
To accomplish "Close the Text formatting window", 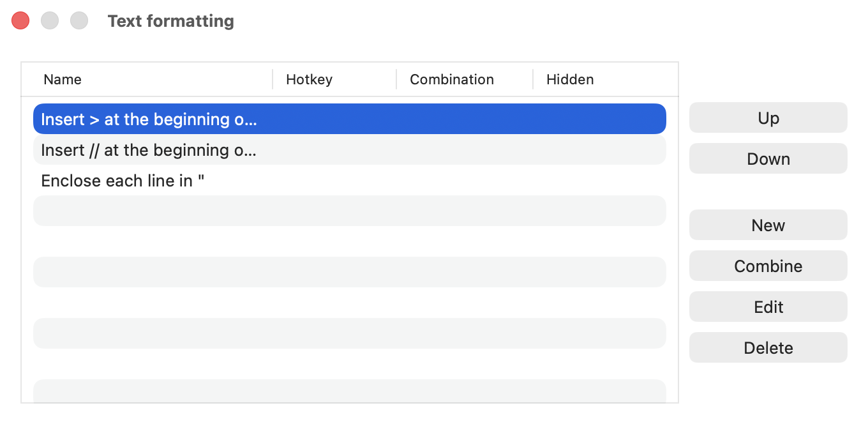I will point(20,21).
